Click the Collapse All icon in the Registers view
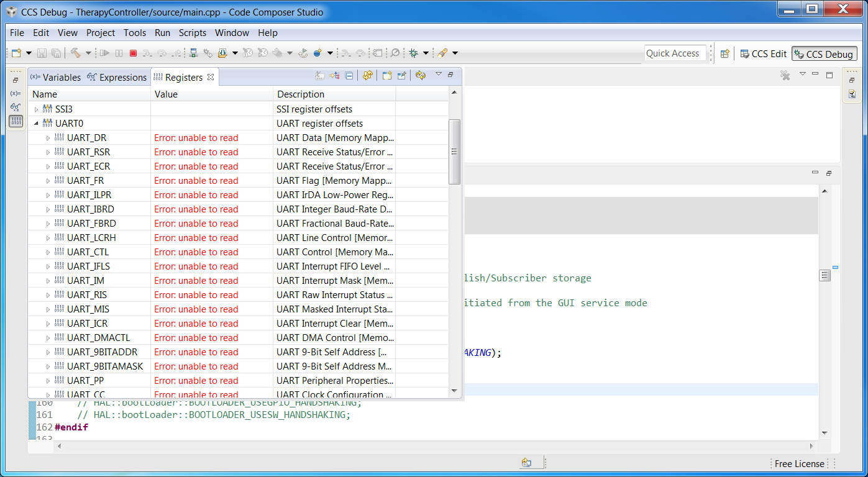 pyautogui.click(x=349, y=76)
